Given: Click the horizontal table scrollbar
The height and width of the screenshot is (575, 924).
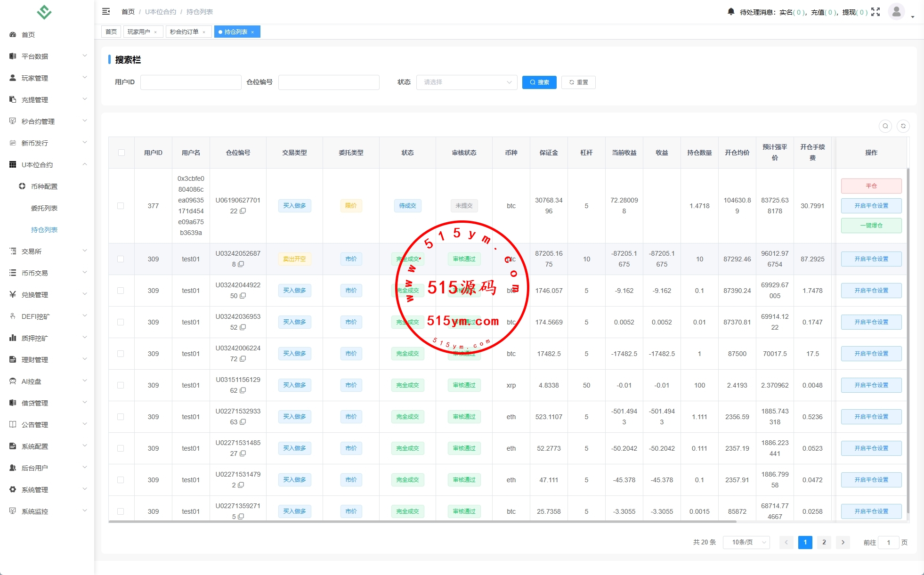Looking at the screenshot, I should 422,522.
